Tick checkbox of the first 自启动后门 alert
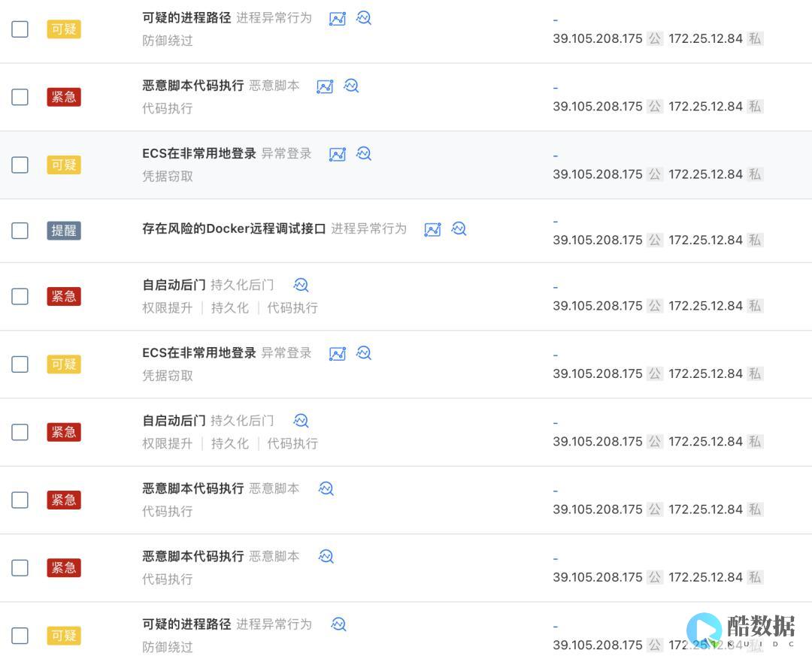The image size is (812, 665). 20,297
